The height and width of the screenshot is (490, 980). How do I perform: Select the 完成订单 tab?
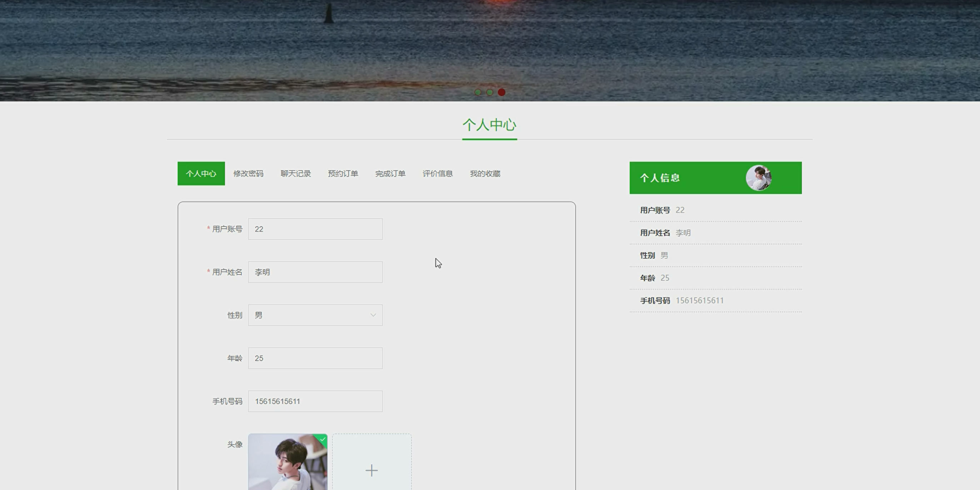390,173
